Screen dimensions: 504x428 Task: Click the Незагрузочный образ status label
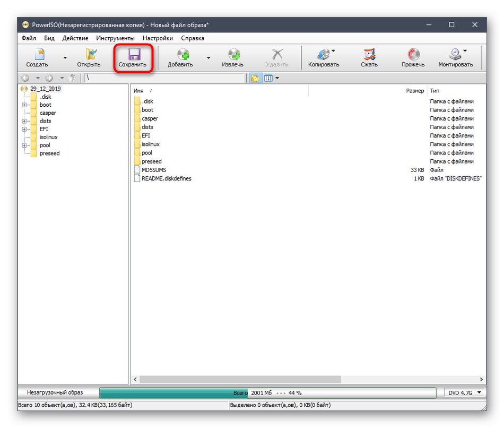55,392
